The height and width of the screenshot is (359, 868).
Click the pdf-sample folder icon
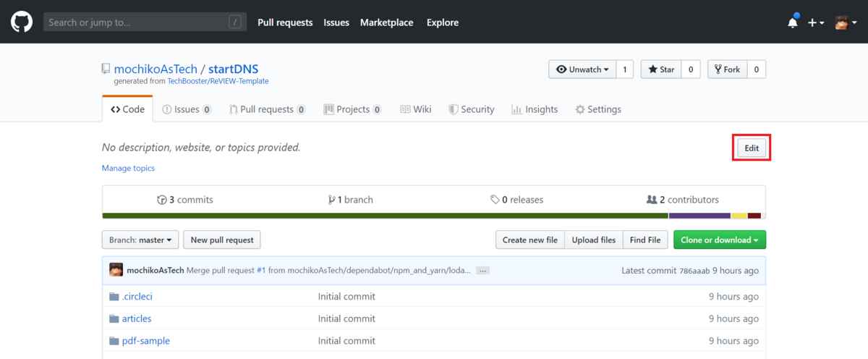pos(114,341)
